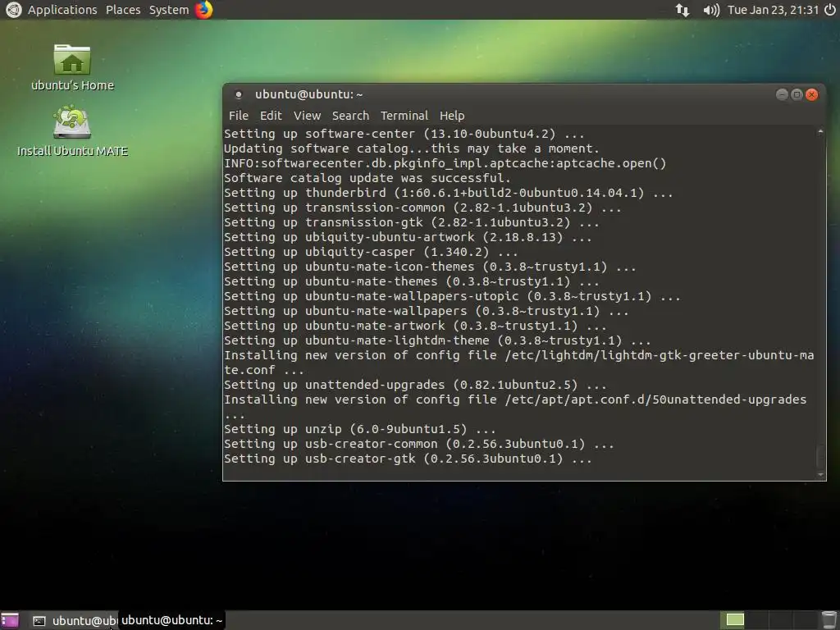The image size is (840, 630).
Task: Switch to the active first workspace
Action: pos(734,620)
